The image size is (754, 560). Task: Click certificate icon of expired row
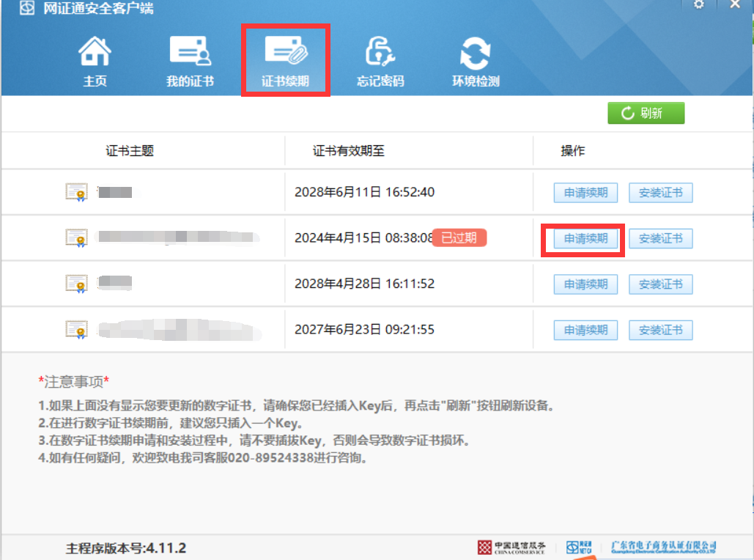[x=76, y=237]
